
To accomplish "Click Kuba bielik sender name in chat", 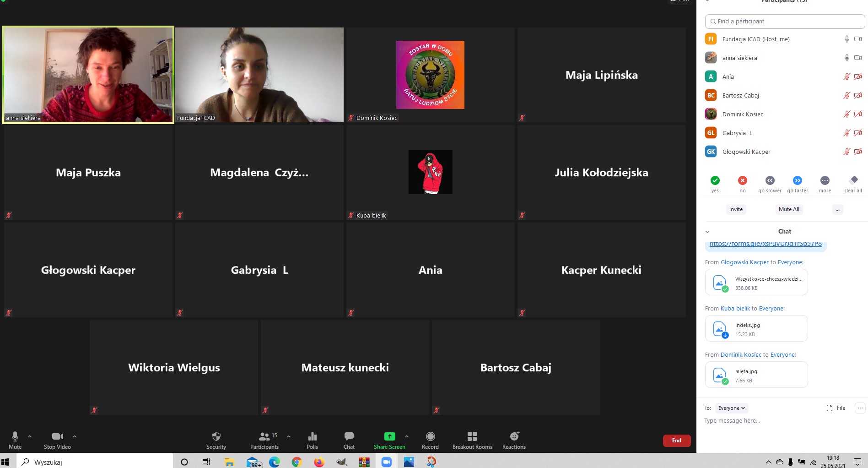I will pyautogui.click(x=735, y=309).
